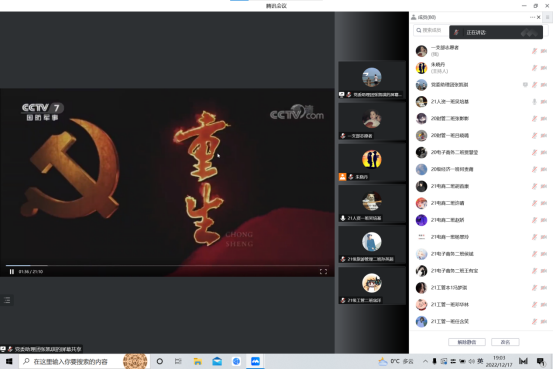Expand the system tray hidden icons arrow

click(x=425, y=361)
